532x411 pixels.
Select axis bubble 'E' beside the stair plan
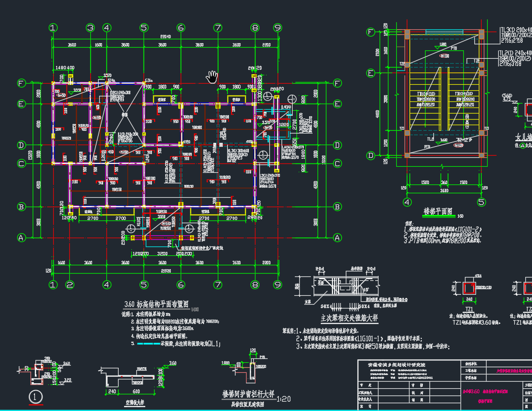coord(371,73)
